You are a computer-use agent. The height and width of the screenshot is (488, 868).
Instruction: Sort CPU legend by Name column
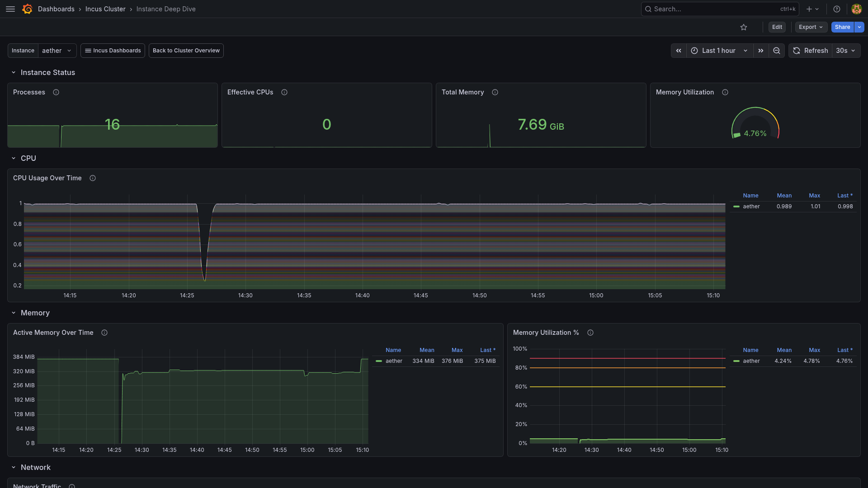point(751,196)
